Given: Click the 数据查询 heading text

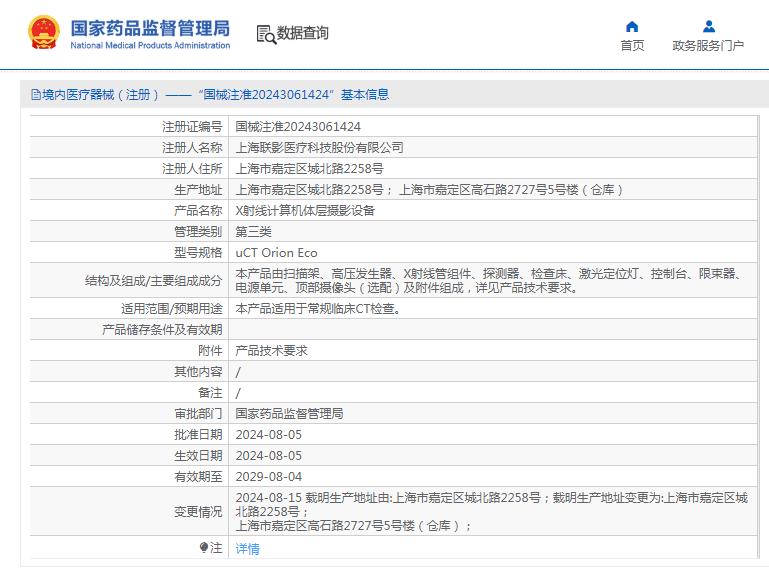Looking at the screenshot, I should [303, 33].
